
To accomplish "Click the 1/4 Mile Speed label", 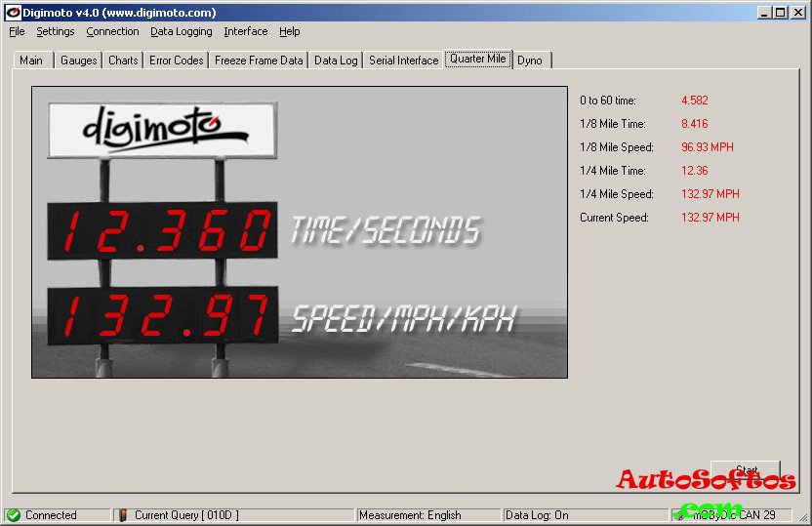I will point(617,194).
